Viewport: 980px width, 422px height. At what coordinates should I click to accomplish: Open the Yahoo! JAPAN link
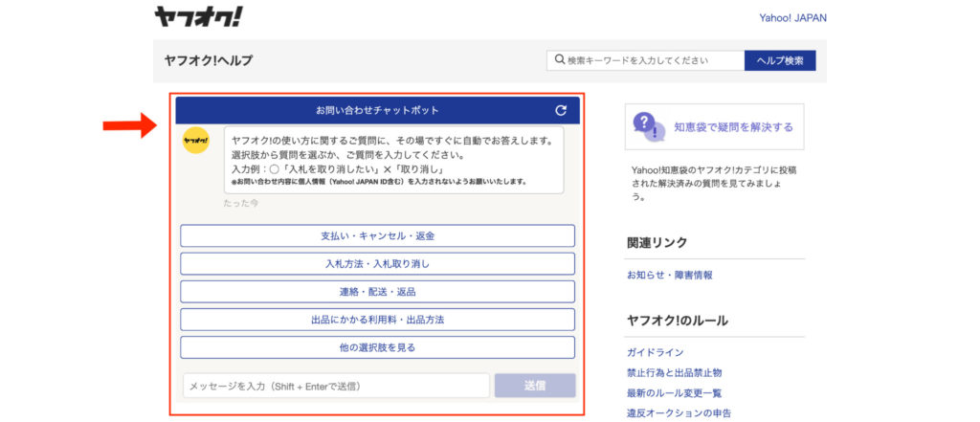point(792,17)
